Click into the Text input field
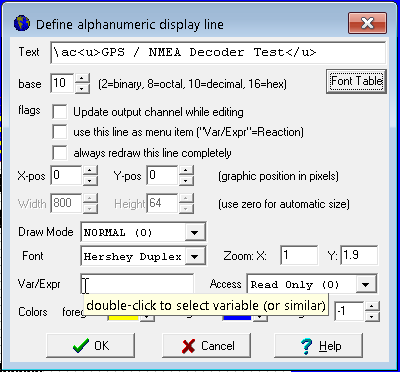The width and height of the screenshot is (400, 372). (218, 52)
